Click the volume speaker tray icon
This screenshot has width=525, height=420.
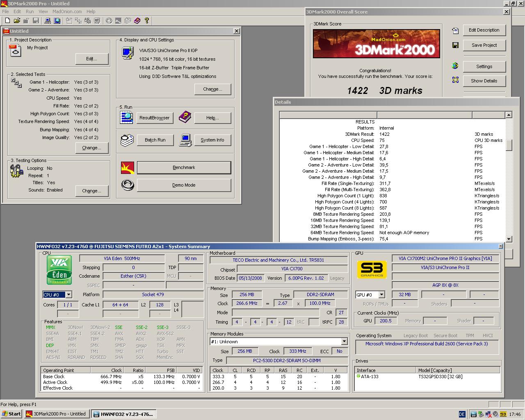coord(495,414)
